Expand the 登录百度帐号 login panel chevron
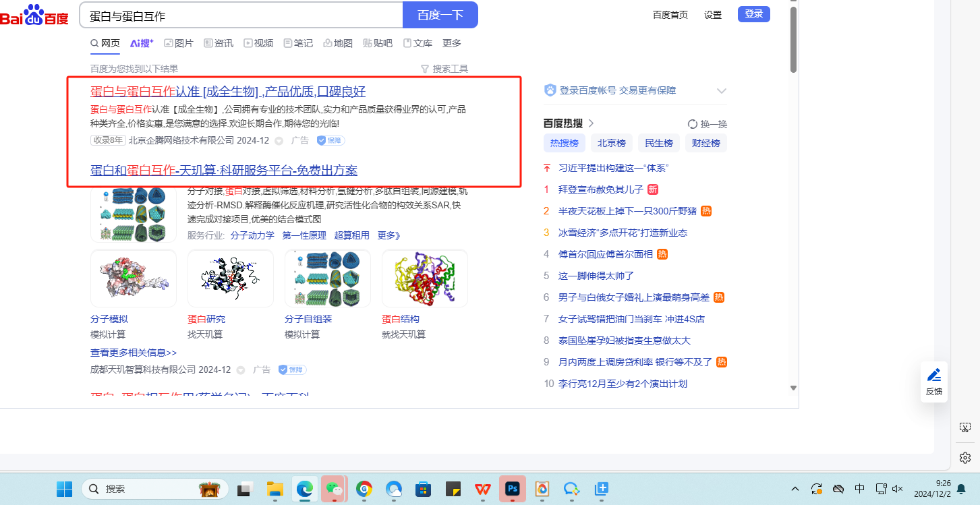Screen dimensions: 980x505 pos(721,91)
